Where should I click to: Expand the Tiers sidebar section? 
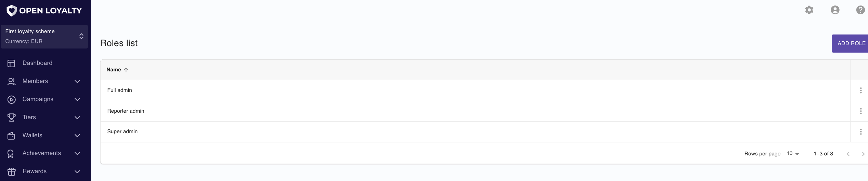(44, 117)
